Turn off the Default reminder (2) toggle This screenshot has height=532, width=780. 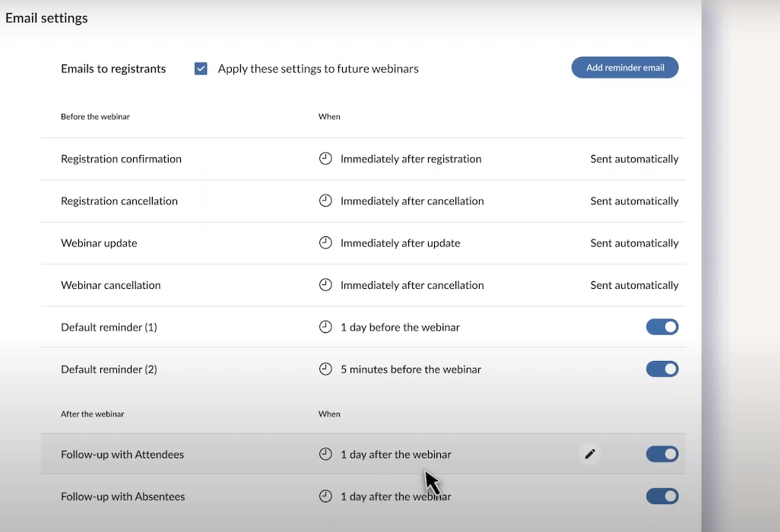click(662, 369)
